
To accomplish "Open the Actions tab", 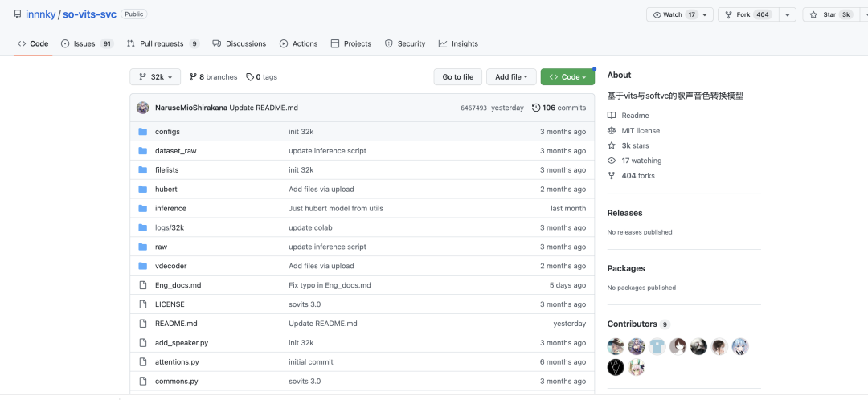I will [x=298, y=43].
